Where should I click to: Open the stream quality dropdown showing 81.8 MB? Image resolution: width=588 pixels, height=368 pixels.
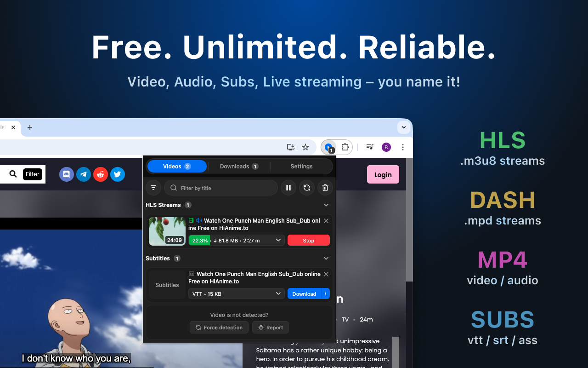[237, 240]
